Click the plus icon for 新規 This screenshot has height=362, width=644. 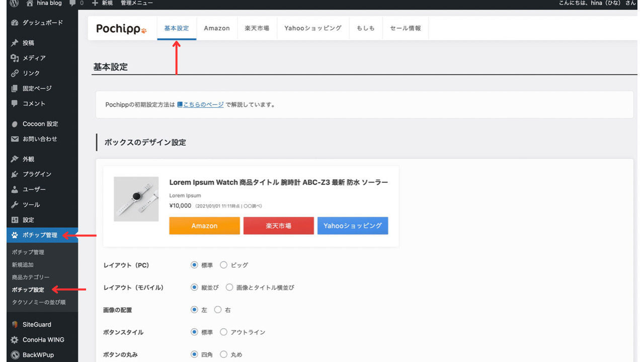(95, 3)
